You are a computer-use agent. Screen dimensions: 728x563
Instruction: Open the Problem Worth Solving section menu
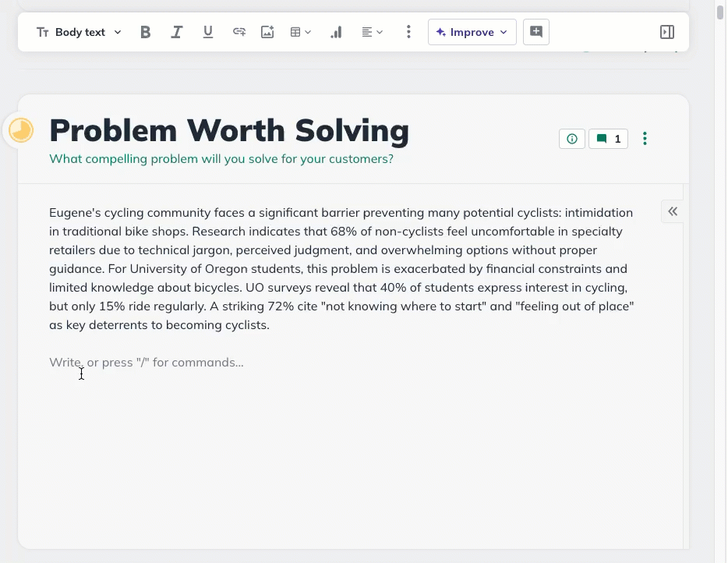(645, 139)
